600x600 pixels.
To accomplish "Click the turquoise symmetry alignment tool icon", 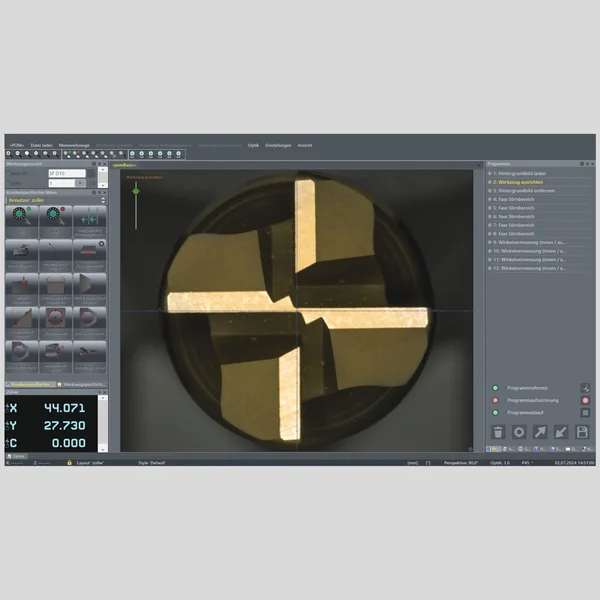I will click(x=88, y=218).
